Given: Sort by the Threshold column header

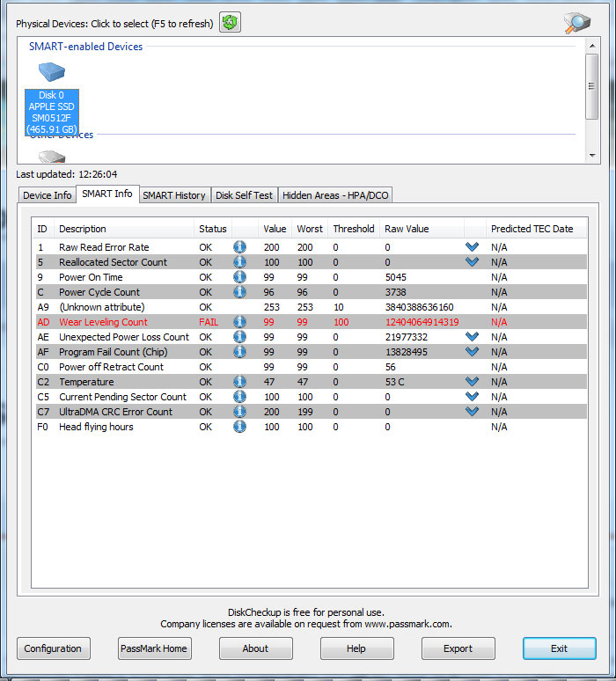Looking at the screenshot, I should pyautogui.click(x=354, y=229).
